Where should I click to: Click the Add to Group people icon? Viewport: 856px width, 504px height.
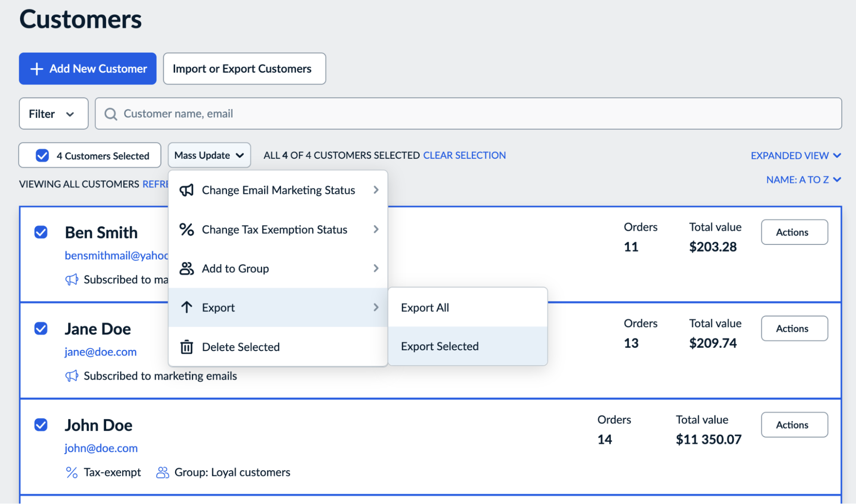tap(187, 268)
